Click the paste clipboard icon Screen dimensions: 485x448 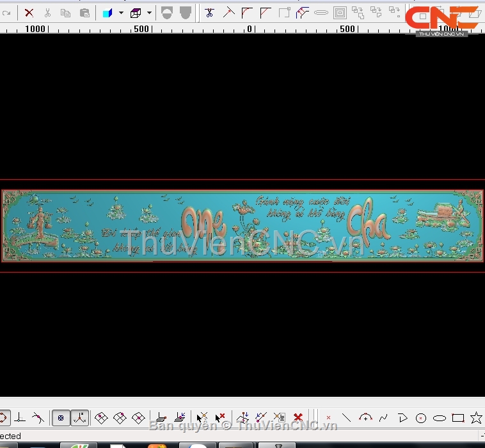coord(84,13)
